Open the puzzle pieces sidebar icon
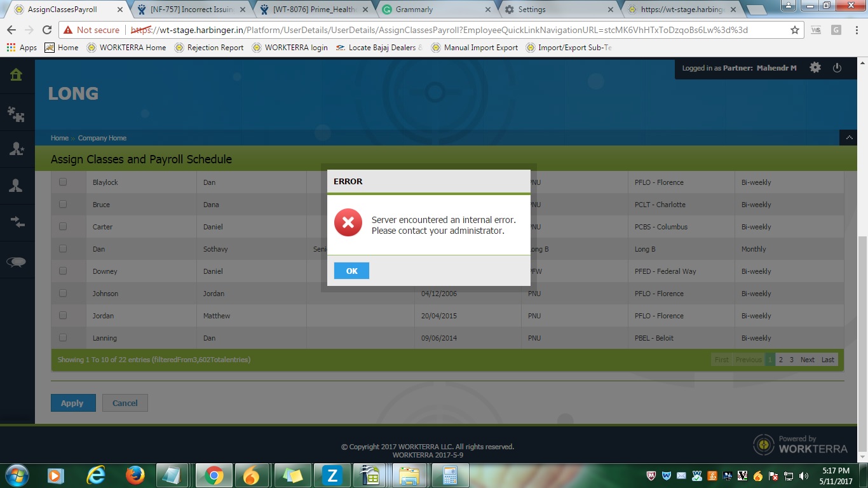The height and width of the screenshot is (488, 868). coord(17,114)
